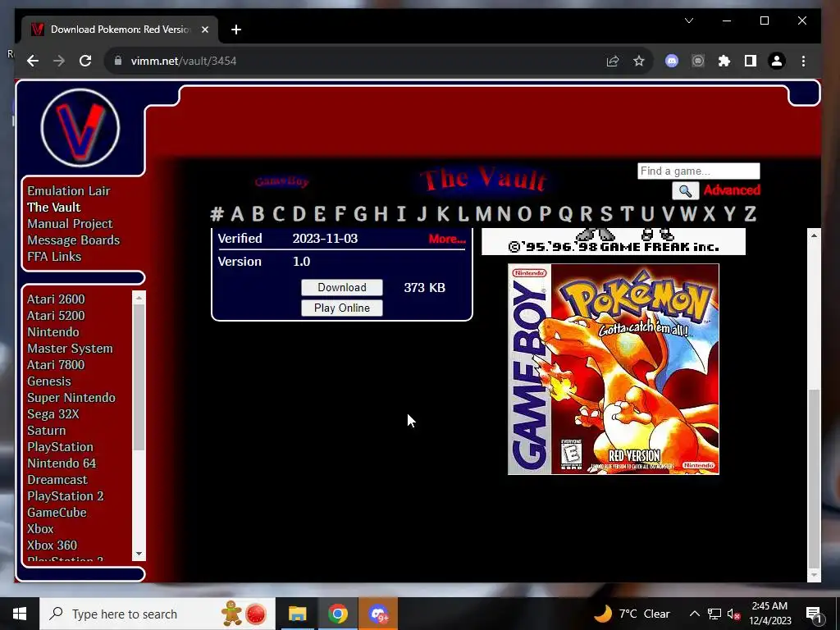Bookmark this page with the star icon
The height and width of the screenshot is (630, 840).
point(638,61)
